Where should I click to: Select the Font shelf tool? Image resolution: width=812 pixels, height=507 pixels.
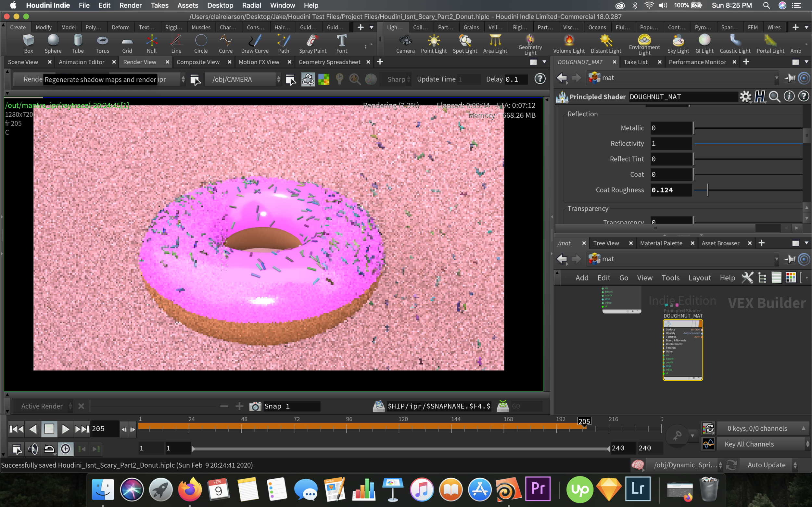pyautogui.click(x=341, y=44)
